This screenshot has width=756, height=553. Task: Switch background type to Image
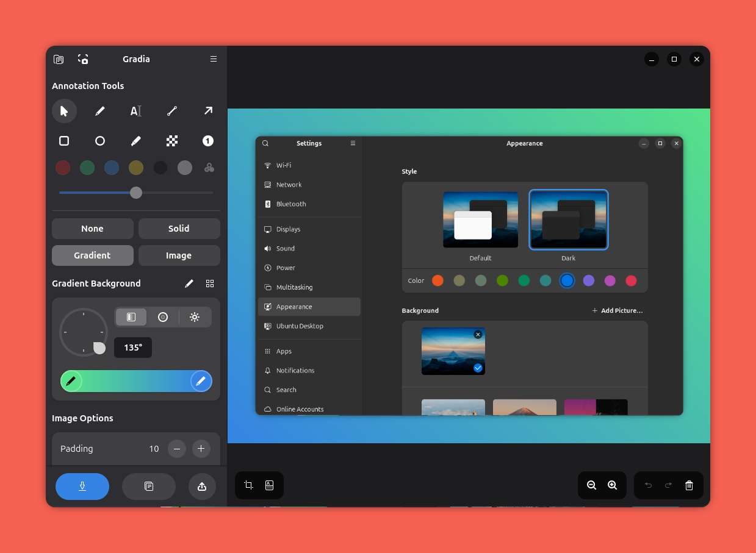pyautogui.click(x=179, y=255)
